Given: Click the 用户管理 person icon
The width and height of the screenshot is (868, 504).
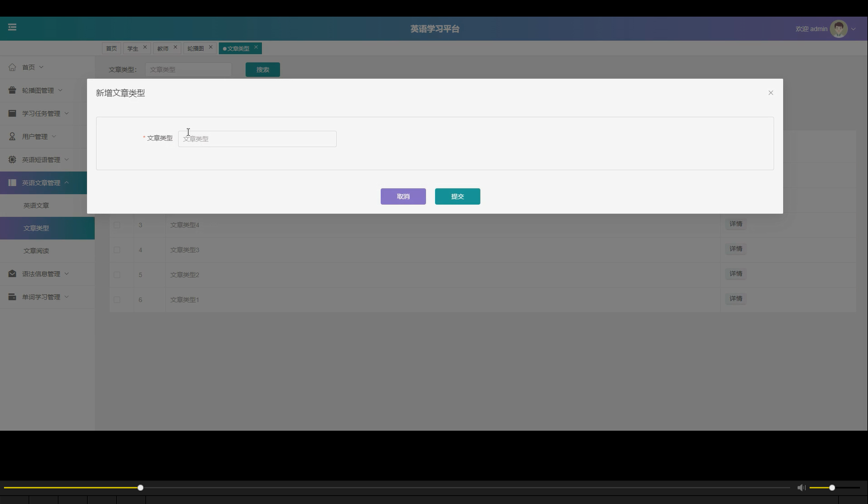Looking at the screenshot, I should pyautogui.click(x=12, y=136).
